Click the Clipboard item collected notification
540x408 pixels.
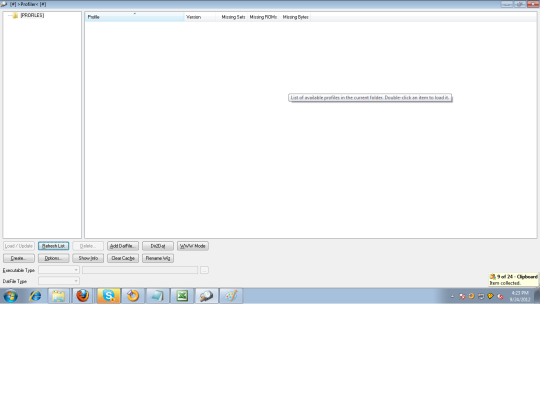click(513, 280)
